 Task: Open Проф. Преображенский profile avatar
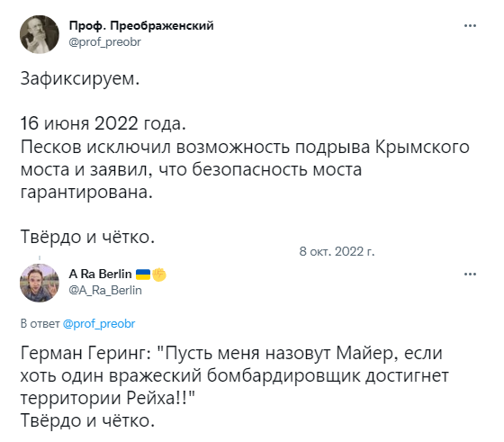[x=40, y=34]
